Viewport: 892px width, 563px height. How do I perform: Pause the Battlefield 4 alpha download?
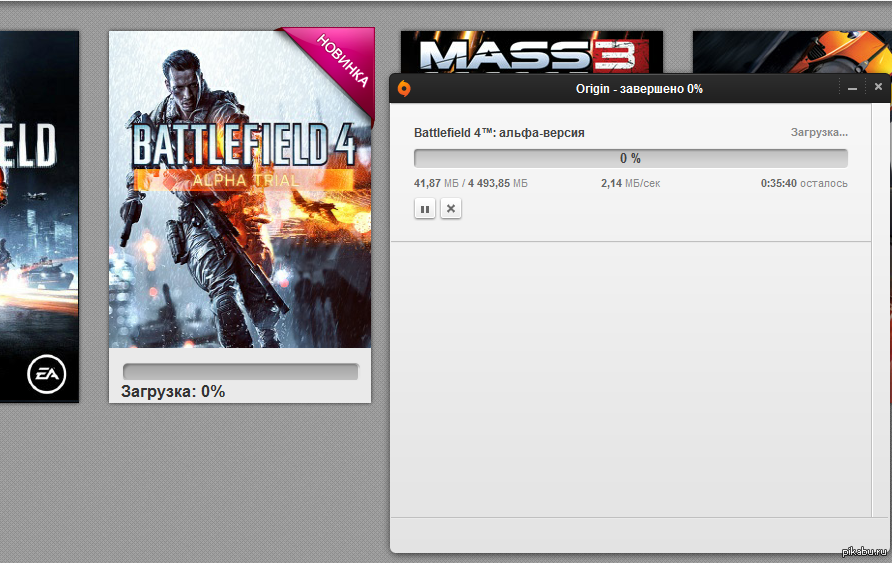[x=424, y=209]
